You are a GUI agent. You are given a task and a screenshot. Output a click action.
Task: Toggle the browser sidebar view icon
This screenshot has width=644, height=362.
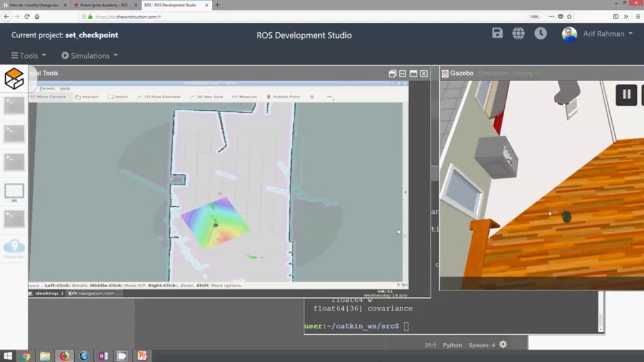[x=616, y=17]
